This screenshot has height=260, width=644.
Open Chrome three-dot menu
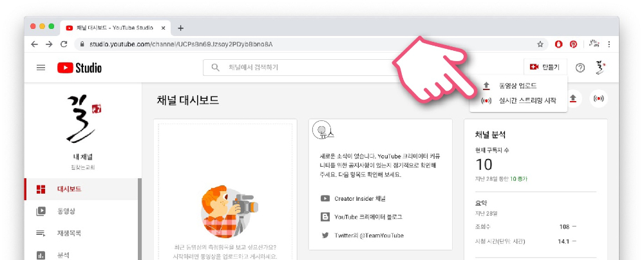click(x=609, y=44)
